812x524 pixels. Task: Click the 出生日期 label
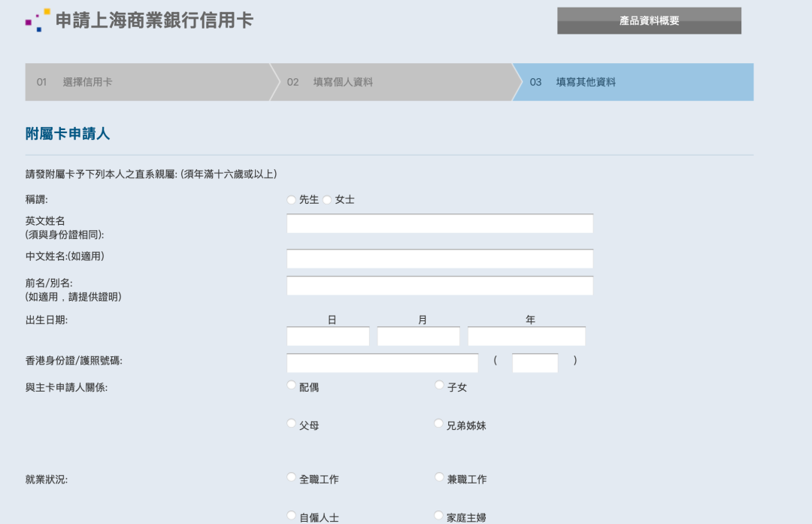pyautogui.click(x=47, y=320)
